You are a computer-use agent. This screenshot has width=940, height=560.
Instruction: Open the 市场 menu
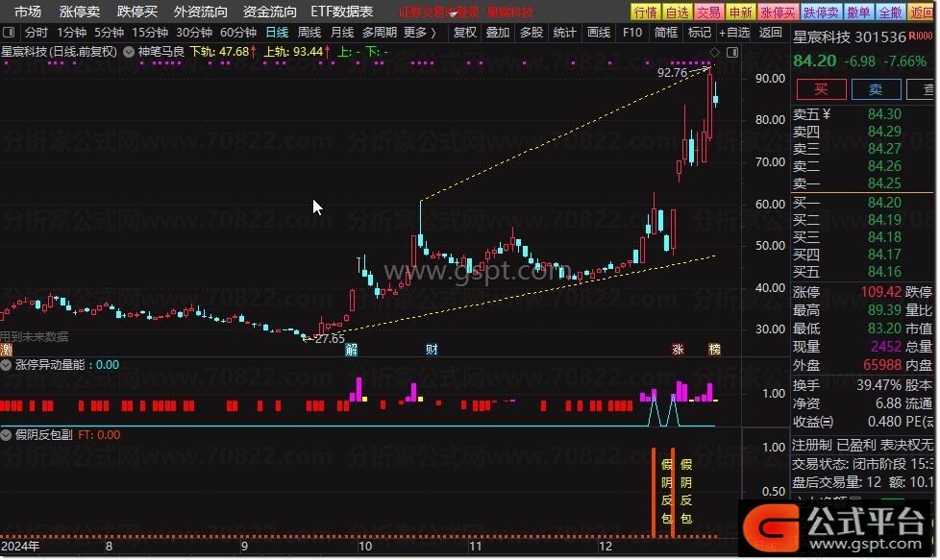click(x=28, y=12)
